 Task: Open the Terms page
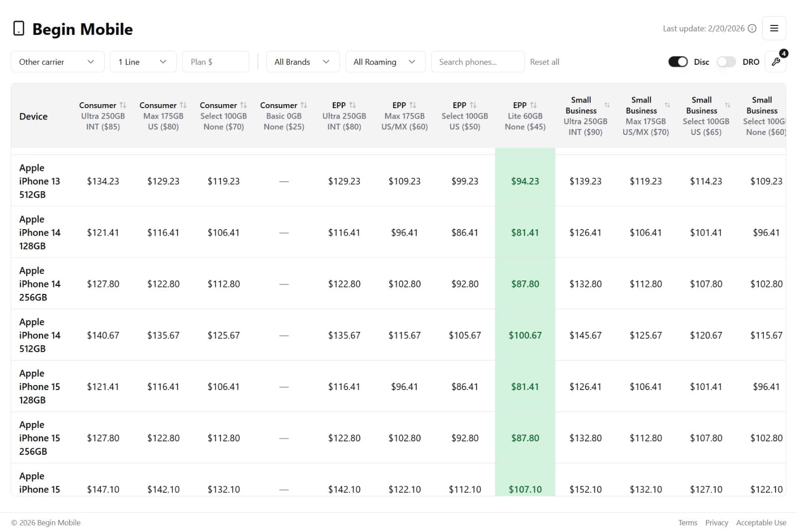click(687, 523)
